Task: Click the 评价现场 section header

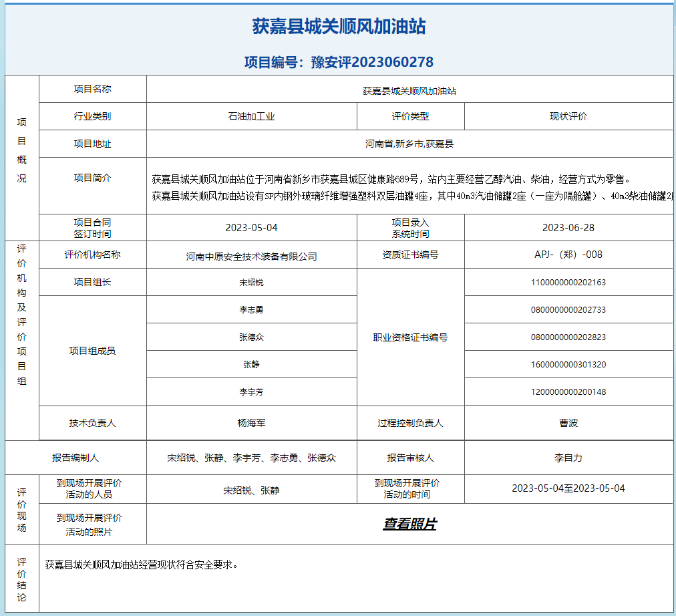Action: pyautogui.click(x=21, y=510)
